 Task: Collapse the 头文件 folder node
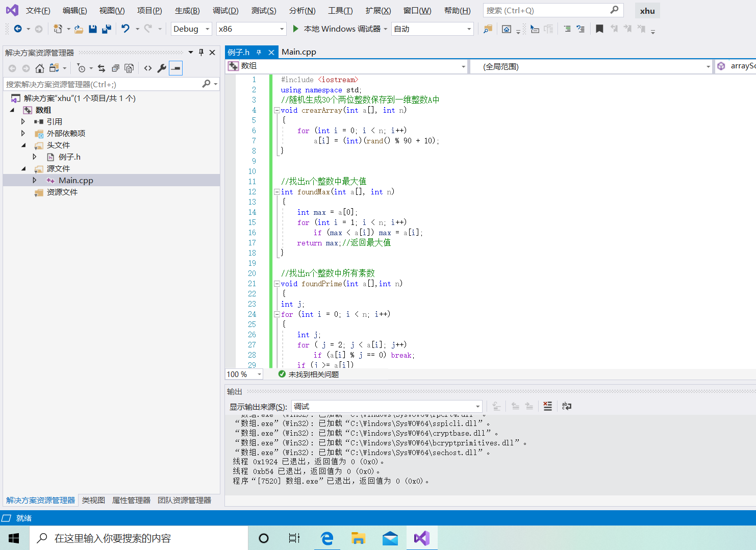(x=23, y=145)
